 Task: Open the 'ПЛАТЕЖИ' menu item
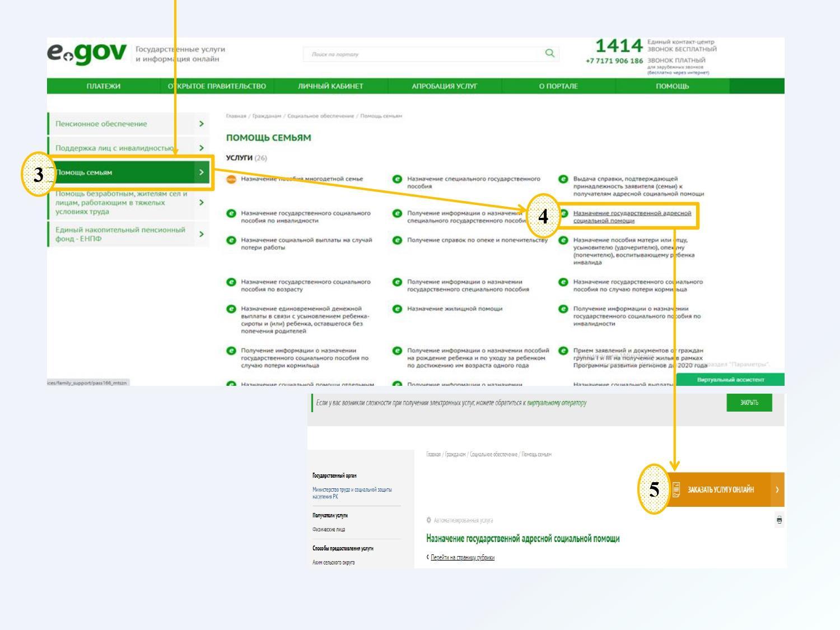coord(104,86)
